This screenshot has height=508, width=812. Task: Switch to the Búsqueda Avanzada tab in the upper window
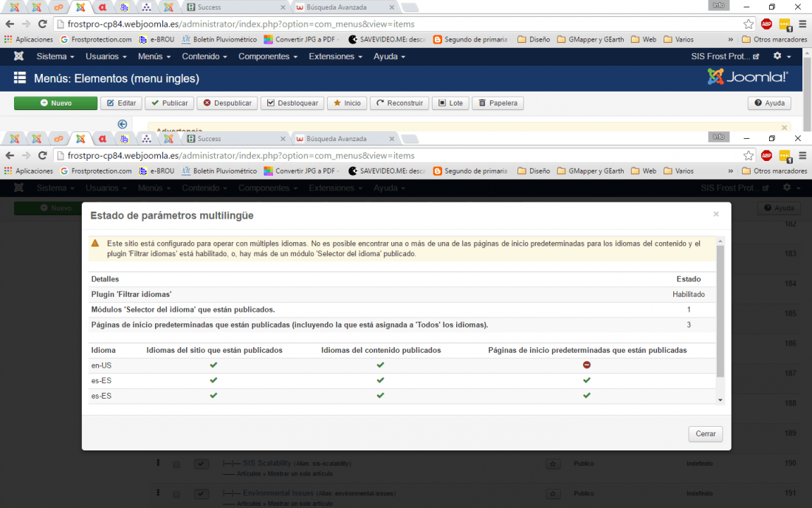pos(345,7)
